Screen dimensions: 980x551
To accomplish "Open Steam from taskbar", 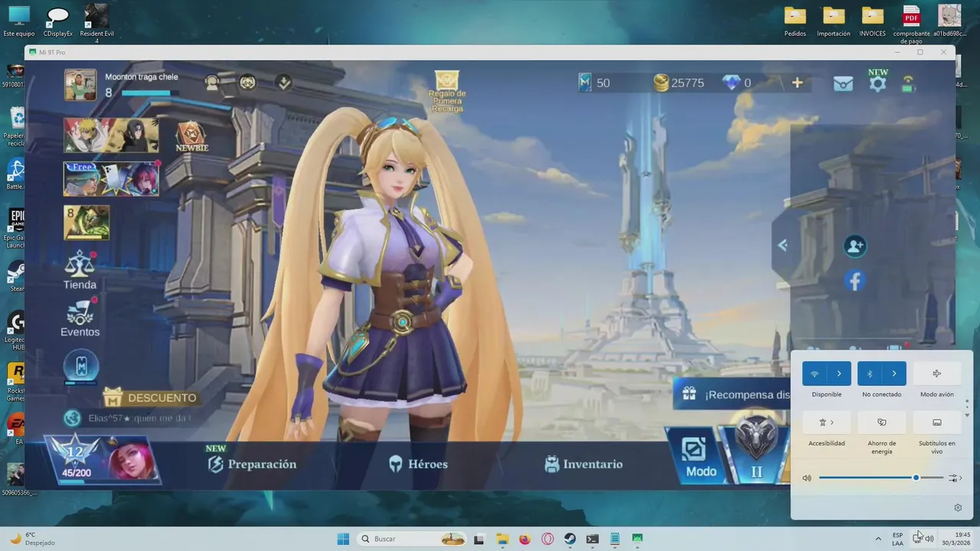I will (x=570, y=539).
